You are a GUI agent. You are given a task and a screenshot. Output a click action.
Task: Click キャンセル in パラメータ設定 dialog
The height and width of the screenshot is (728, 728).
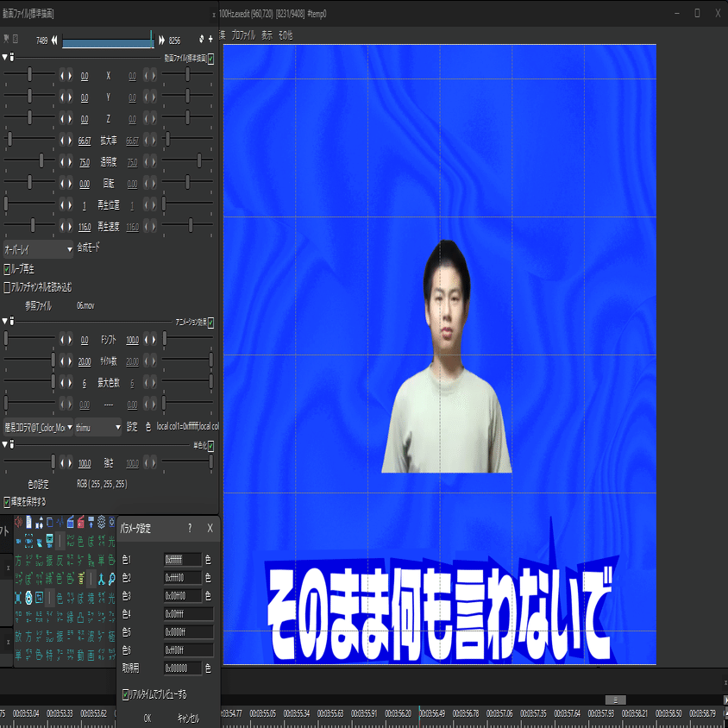[188, 718]
